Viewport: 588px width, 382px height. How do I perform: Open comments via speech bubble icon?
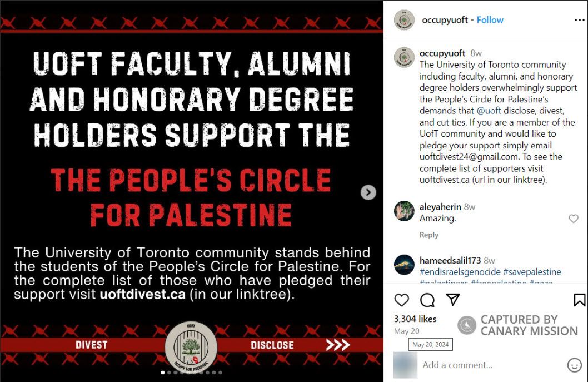coord(427,300)
